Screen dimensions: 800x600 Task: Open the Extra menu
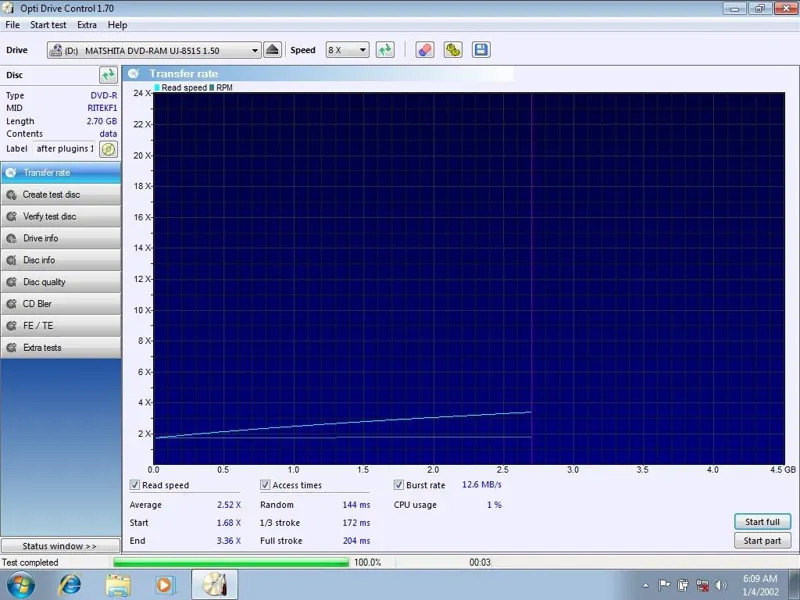point(87,25)
